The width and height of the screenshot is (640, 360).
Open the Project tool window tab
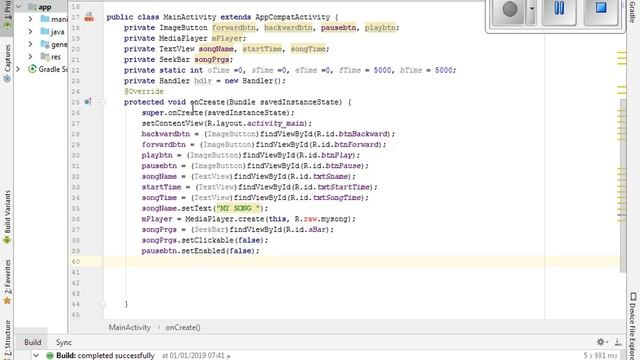tap(7, 14)
